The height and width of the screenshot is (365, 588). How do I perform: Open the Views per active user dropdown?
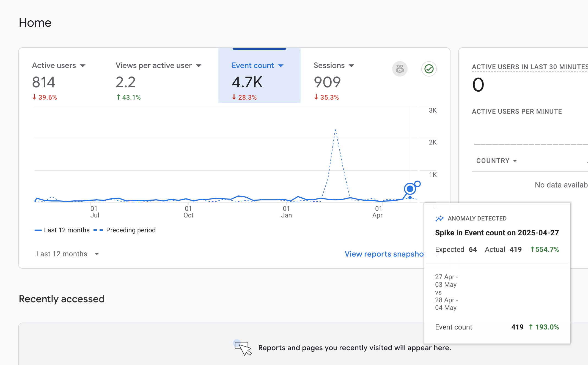tap(199, 66)
